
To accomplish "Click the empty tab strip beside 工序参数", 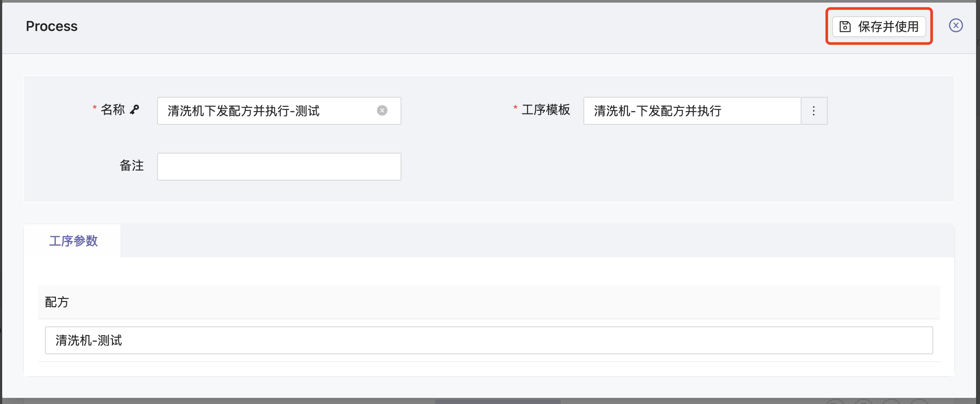I will [x=537, y=241].
